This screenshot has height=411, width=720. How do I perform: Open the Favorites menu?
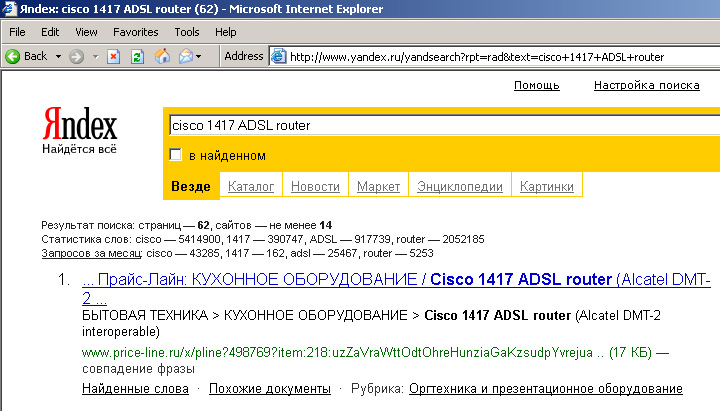(x=135, y=32)
